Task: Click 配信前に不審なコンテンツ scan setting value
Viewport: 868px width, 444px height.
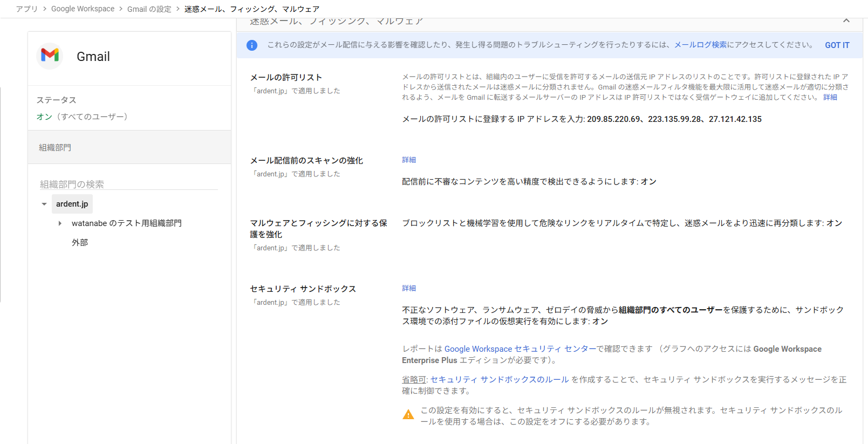Action: click(529, 182)
